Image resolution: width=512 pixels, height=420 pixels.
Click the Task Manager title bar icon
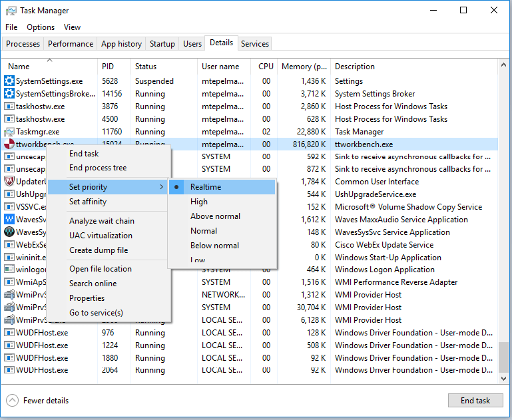click(x=11, y=11)
